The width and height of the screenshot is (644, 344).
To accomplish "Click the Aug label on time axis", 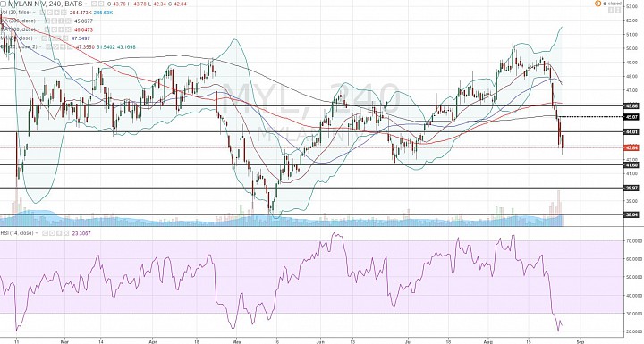I will pos(488,340).
